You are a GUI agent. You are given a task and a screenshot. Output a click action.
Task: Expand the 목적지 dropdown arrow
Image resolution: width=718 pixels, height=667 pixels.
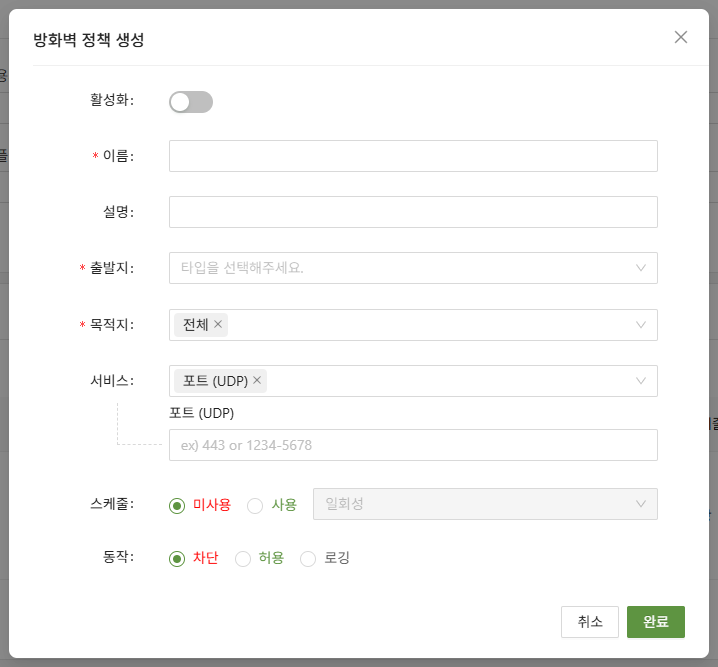(x=641, y=325)
